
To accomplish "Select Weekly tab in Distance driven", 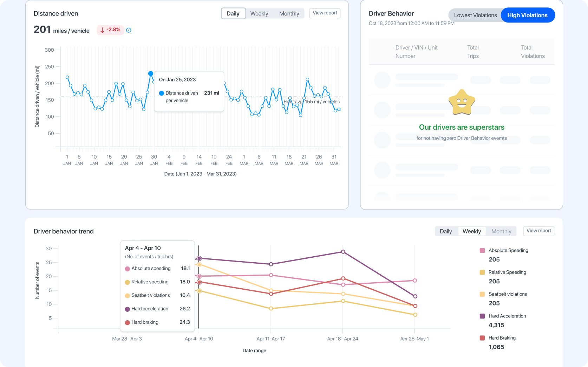I will (259, 14).
